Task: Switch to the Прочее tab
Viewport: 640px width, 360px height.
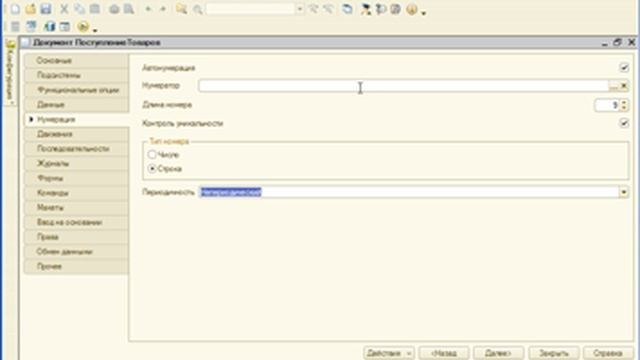Action: pos(77,266)
